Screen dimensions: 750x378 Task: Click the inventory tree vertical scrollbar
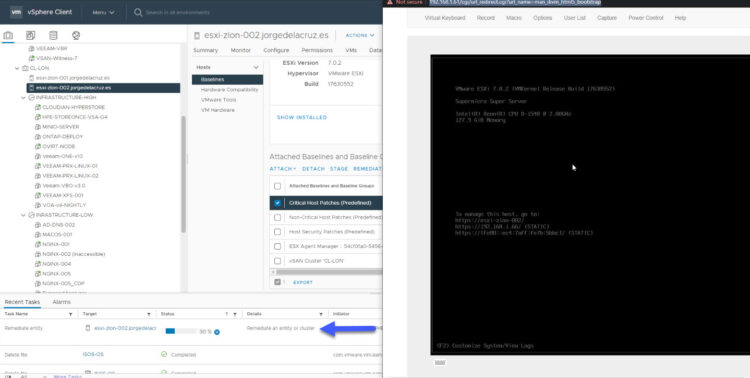(x=183, y=175)
